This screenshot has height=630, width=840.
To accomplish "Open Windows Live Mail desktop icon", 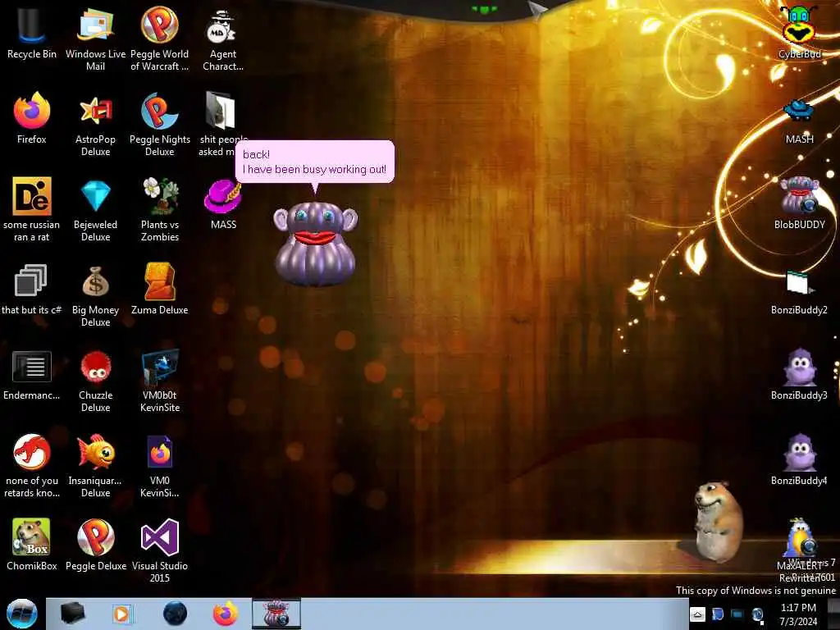I will [x=95, y=39].
